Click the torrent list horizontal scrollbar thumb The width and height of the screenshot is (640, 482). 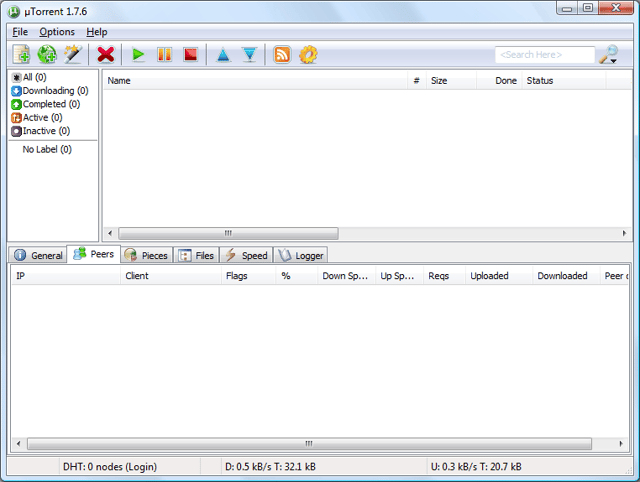pyautogui.click(x=228, y=233)
